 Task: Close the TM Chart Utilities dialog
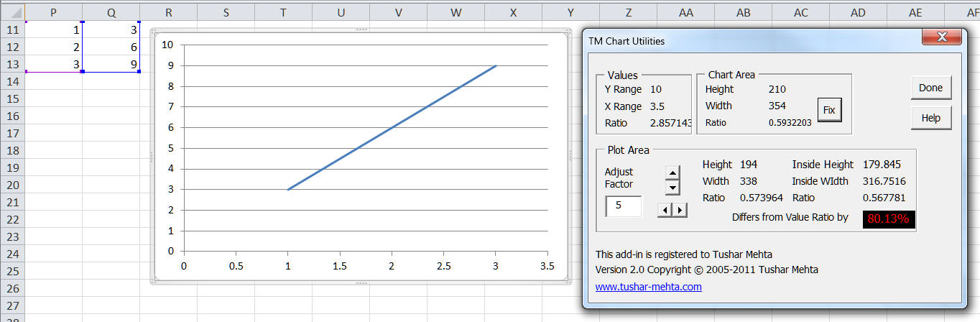(x=941, y=37)
